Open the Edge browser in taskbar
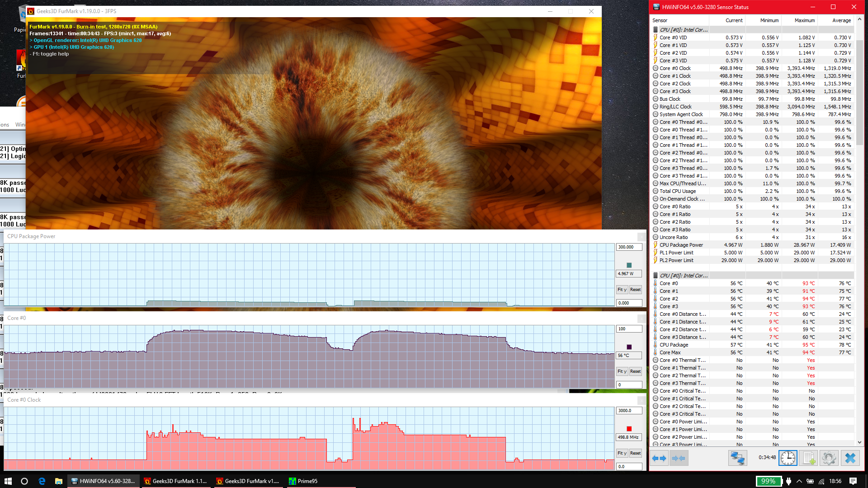The image size is (868, 488). [x=42, y=481]
